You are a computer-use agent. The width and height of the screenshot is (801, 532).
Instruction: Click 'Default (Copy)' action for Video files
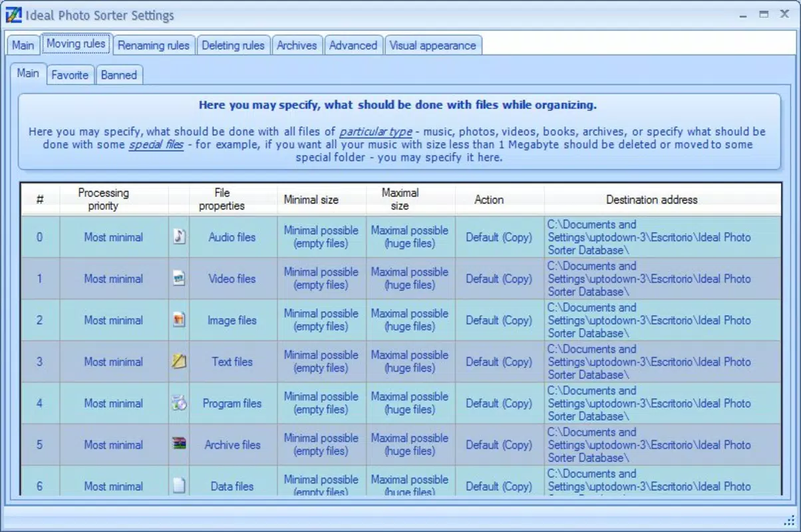(500, 279)
